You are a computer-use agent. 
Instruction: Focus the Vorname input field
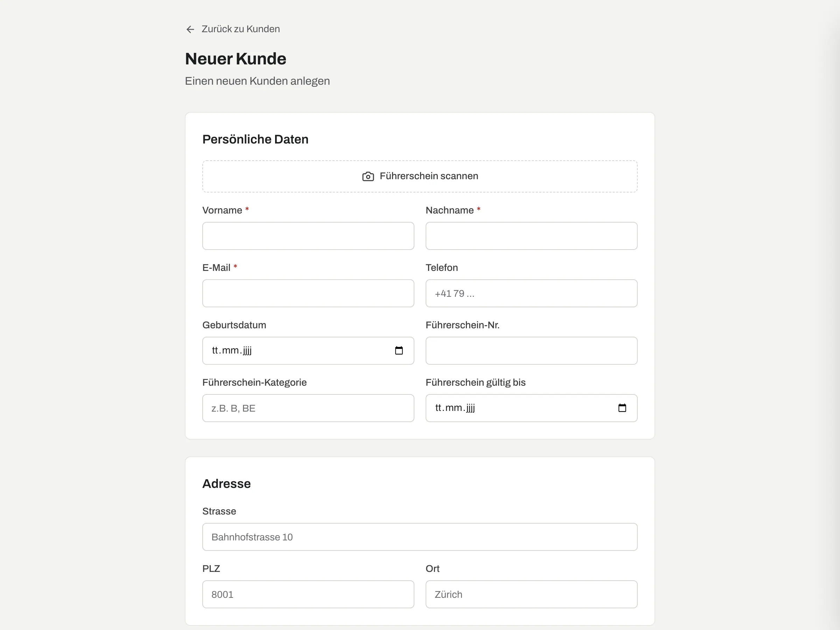click(x=308, y=236)
